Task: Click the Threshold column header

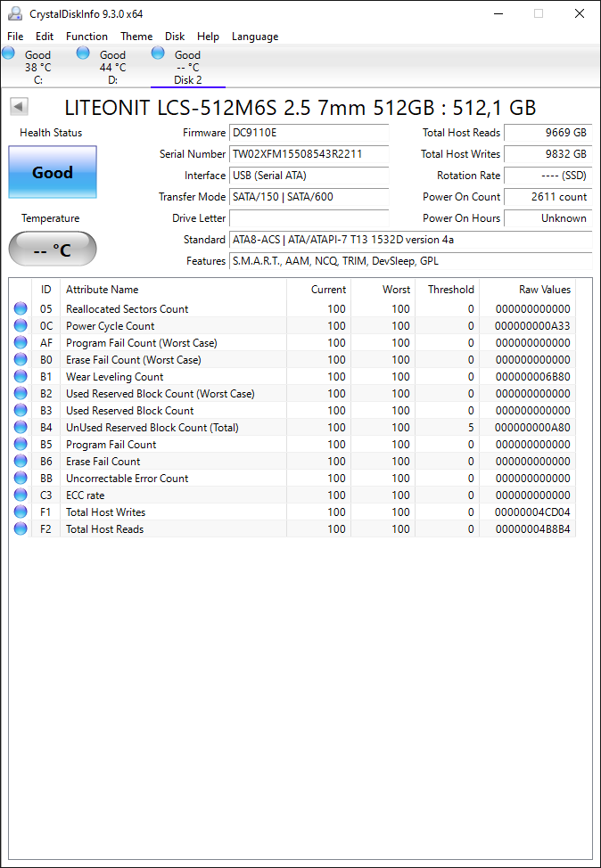Action: (x=447, y=290)
